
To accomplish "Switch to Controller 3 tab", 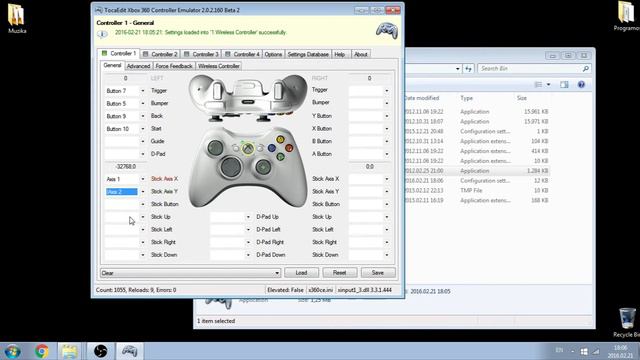I will click(201, 54).
